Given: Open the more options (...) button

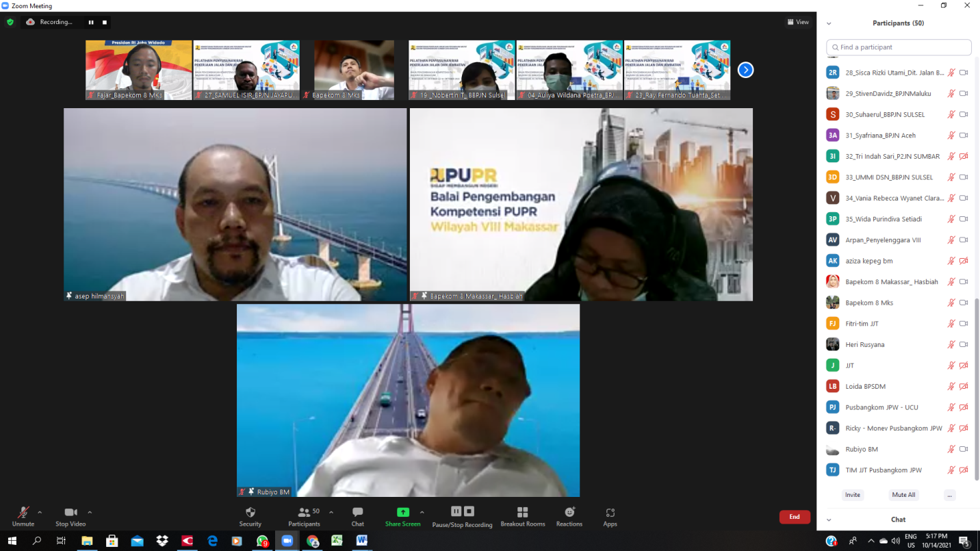Looking at the screenshot, I should click(949, 494).
